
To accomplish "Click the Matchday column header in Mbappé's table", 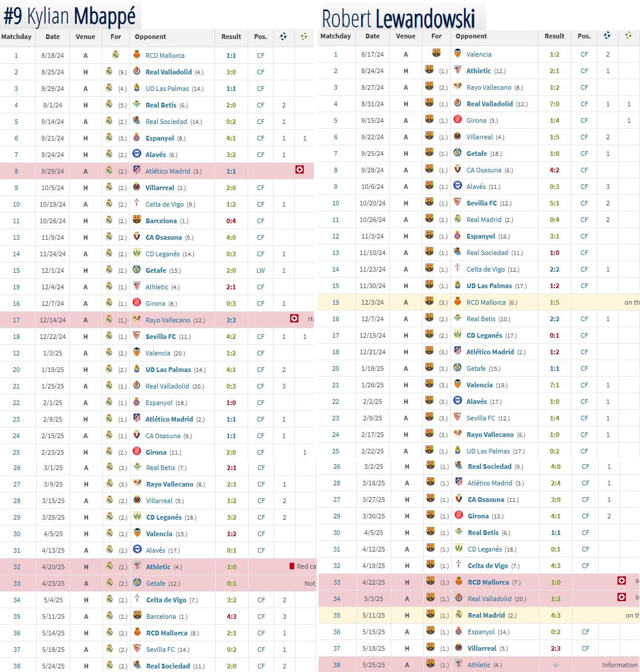I will point(17,37).
